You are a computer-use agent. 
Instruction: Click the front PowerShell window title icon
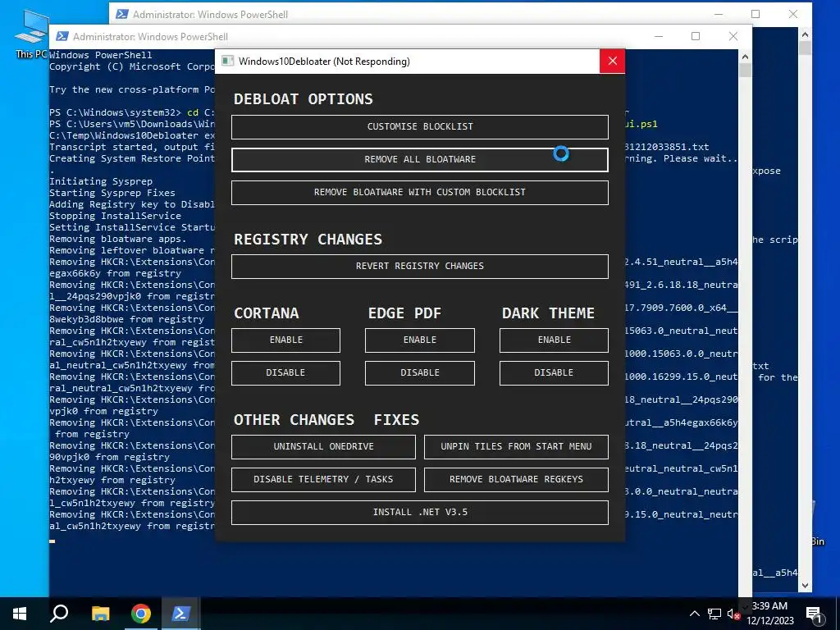click(x=62, y=36)
